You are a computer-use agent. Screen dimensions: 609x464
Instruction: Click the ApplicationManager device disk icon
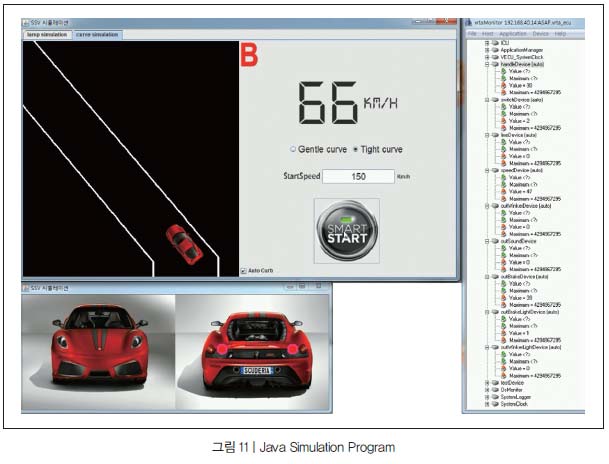point(495,50)
